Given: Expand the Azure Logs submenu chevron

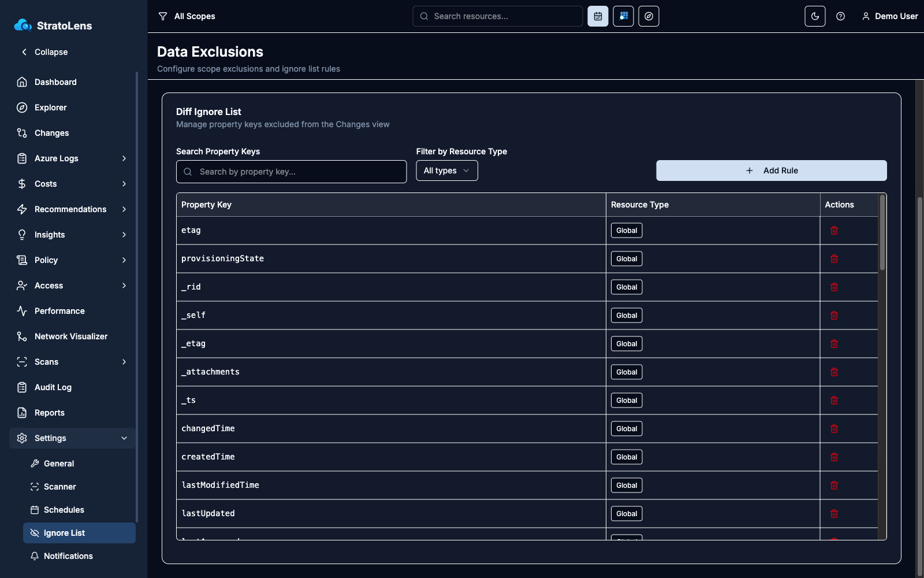Looking at the screenshot, I should point(124,158).
